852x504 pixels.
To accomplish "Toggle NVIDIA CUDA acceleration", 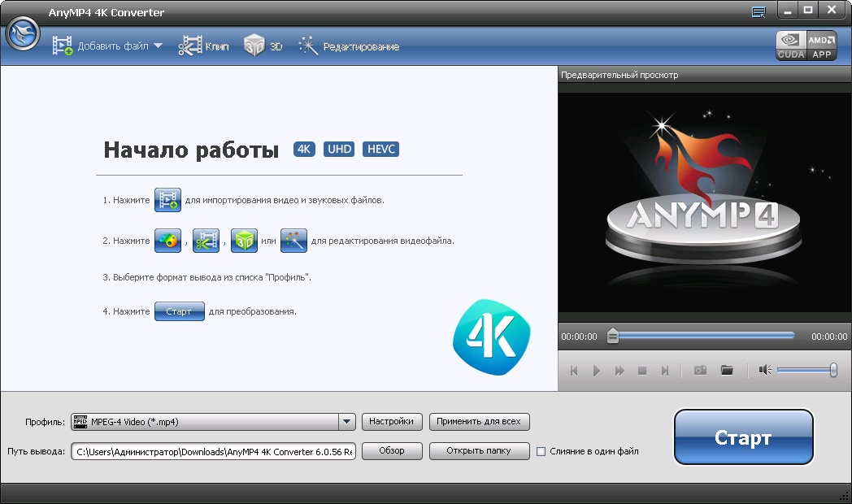I will 790,46.
